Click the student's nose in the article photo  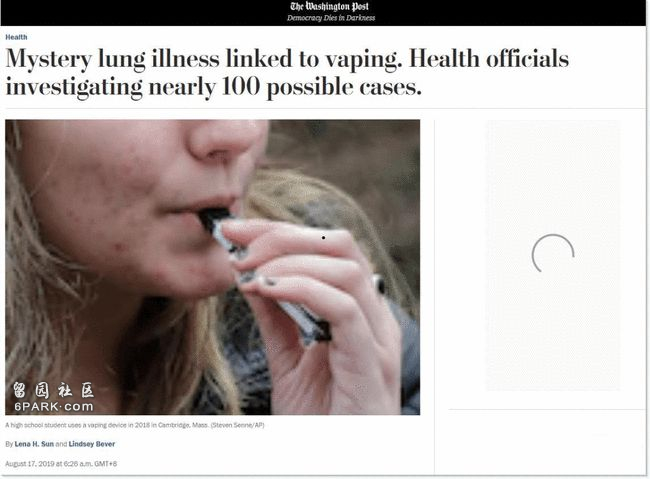pos(226,139)
